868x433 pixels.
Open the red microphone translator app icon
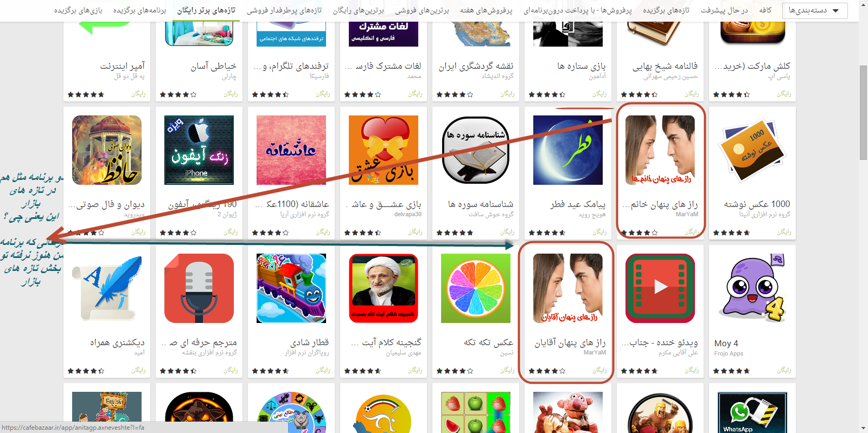pyautogui.click(x=199, y=288)
